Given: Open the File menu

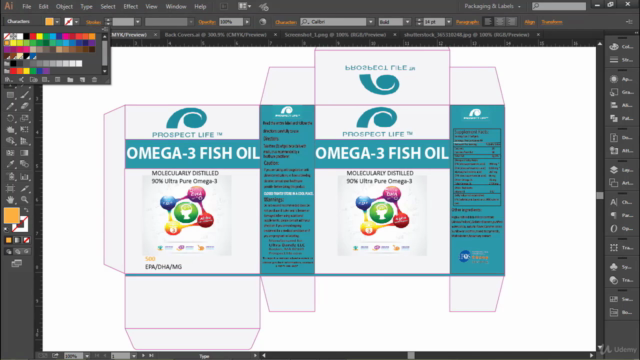Looking at the screenshot, I should (x=27, y=7).
